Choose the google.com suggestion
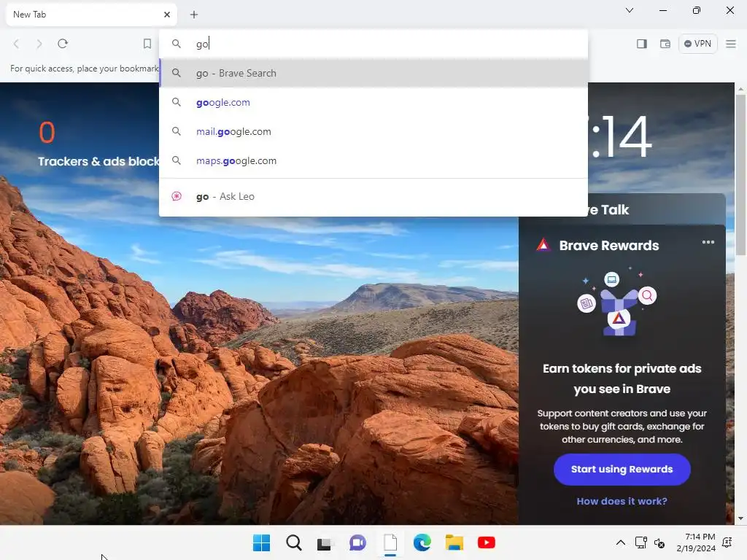This screenshot has width=747, height=560. [373, 102]
